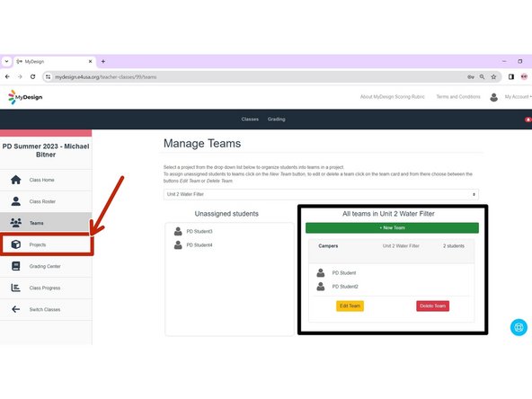The height and width of the screenshot is (399, 532).
Task: Click the Projects cube icon
Action: pyautogui.click(x=15, y=244)
